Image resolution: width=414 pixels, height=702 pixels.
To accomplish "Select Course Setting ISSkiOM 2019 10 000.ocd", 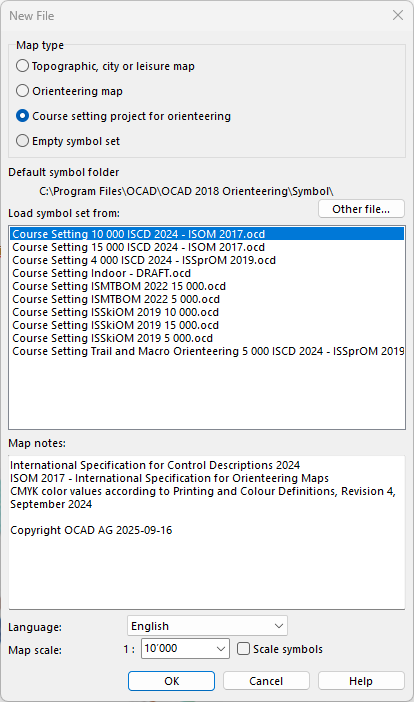I will pyautogui.click(x=207, y=312).
